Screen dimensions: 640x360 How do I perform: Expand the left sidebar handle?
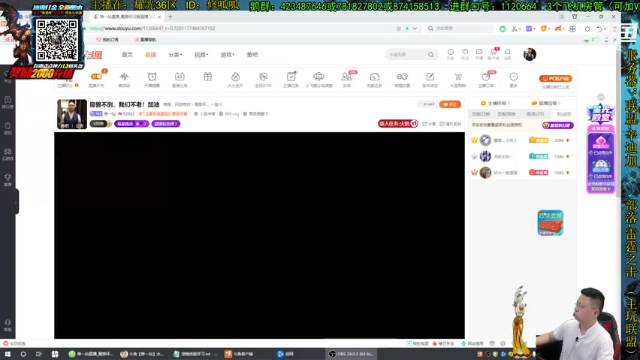pos(16,202)
